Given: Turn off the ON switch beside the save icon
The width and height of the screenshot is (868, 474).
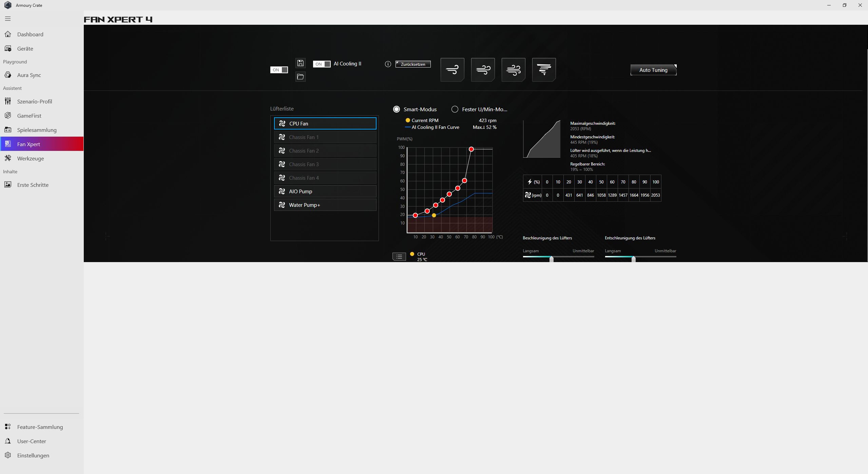Looking at the screenshot, I should pos(278,70).
